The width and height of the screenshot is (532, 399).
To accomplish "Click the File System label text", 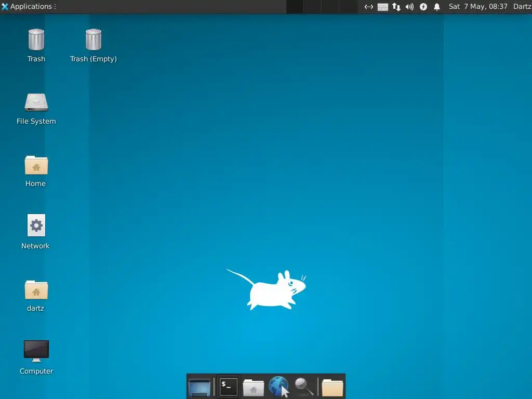I will [36, 121].
